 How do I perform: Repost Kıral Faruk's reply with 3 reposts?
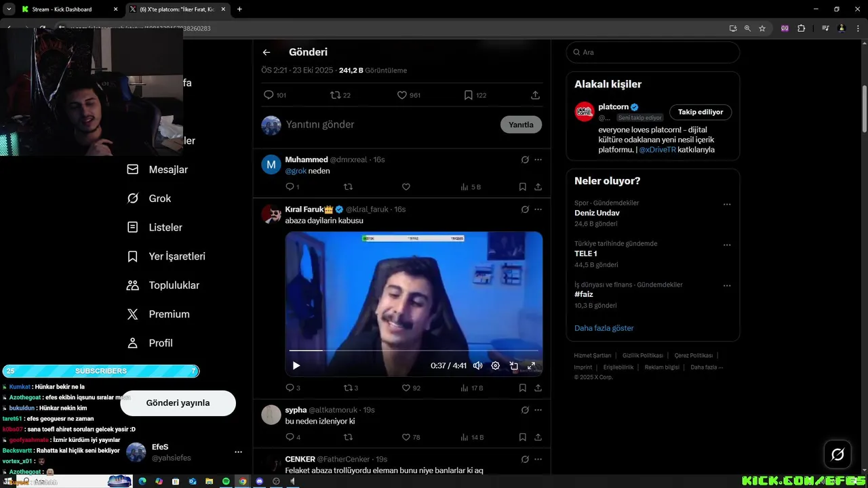[351, 388]
